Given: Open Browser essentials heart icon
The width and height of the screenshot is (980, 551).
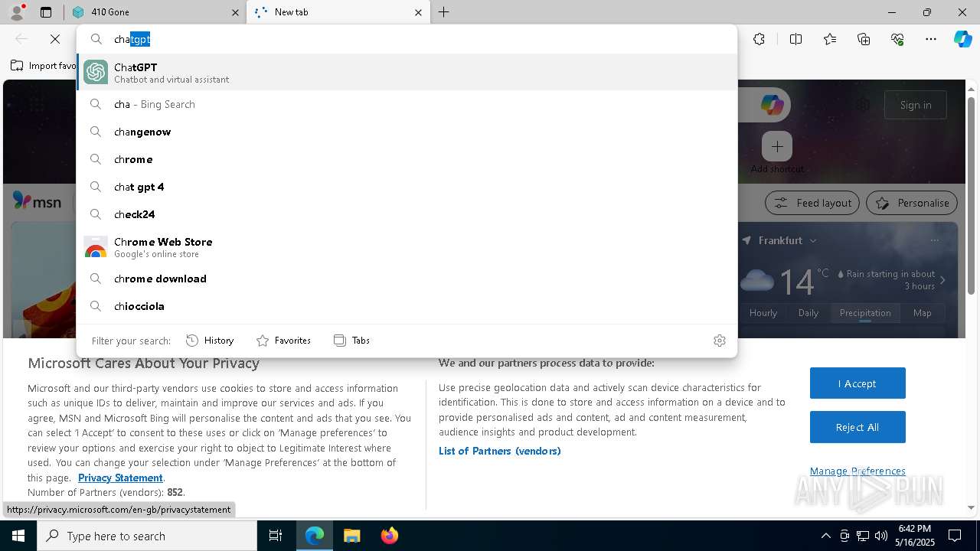Looking at the screenshot, I should point(897,39).
